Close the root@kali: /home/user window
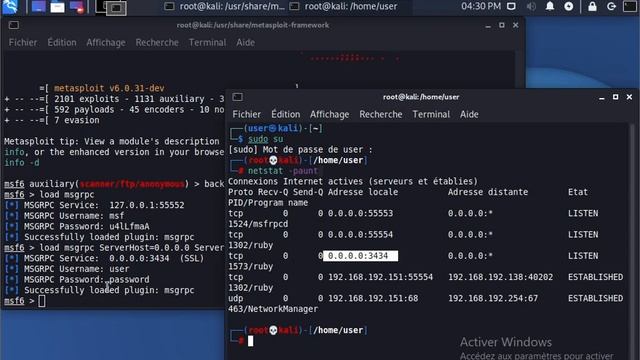 (x=629, y=97)
